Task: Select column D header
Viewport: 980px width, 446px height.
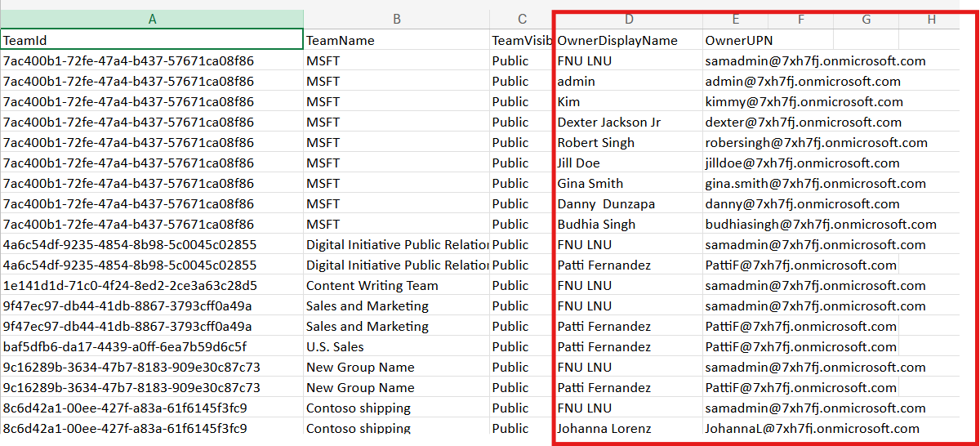Action: [628, 20]
